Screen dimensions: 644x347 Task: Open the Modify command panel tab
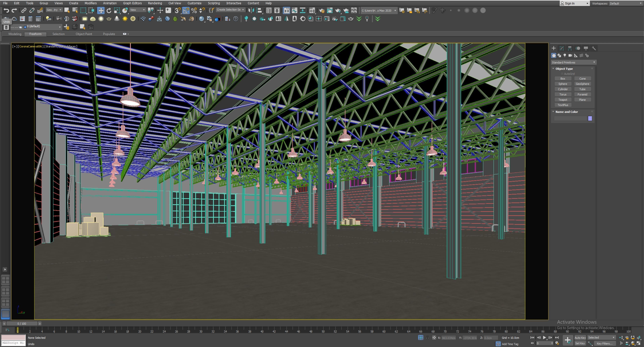(x=561, y=48)
